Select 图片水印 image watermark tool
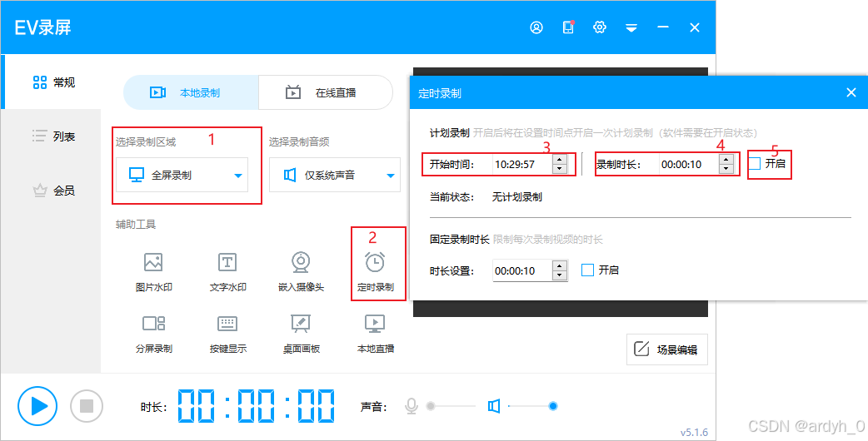The height and width of the screenshot is (441, 868). pyautogui.click(x=153, y=272)
